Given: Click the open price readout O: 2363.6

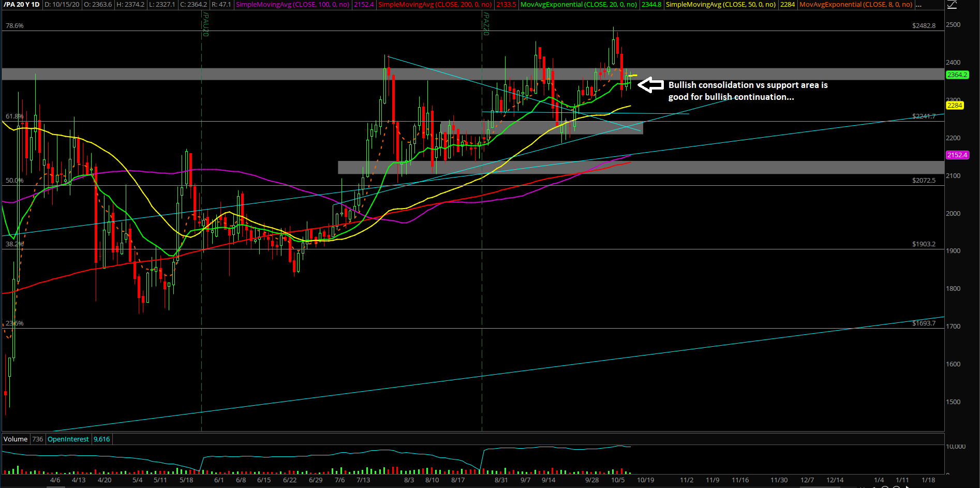Looking at the screenshot, I should (x=97, y=5).
